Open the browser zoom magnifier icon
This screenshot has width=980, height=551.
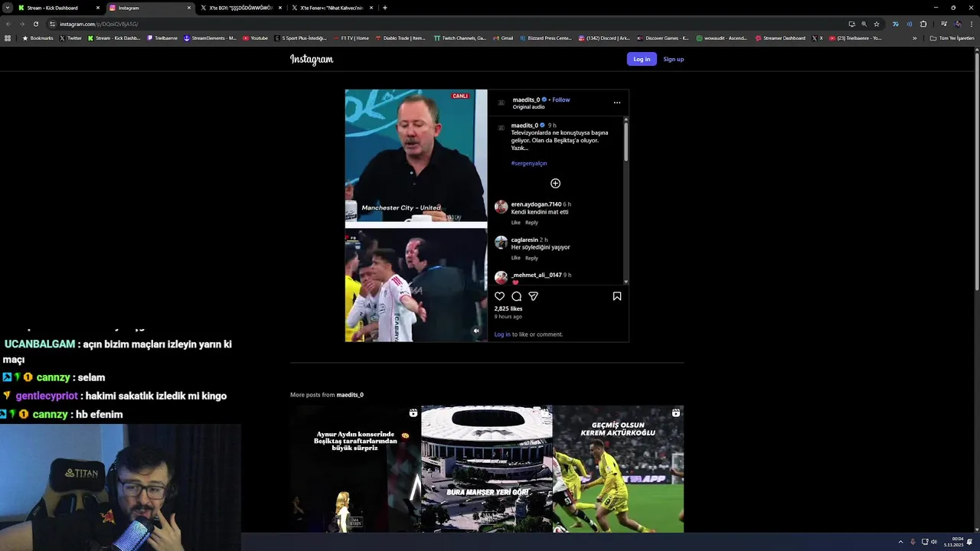click(864, 24)
